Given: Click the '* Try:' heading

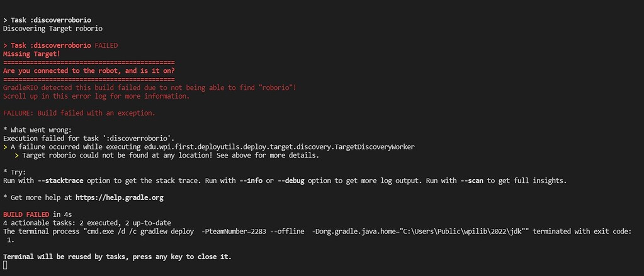Looking at the screenshot, I should pos(14,172).
